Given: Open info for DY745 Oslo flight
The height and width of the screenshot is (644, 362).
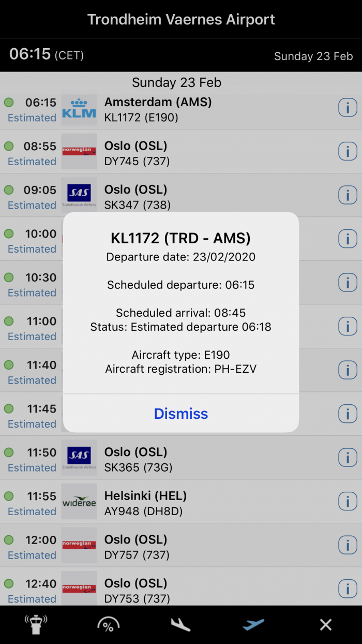Looking at the screenshot, I should (348, 152).
